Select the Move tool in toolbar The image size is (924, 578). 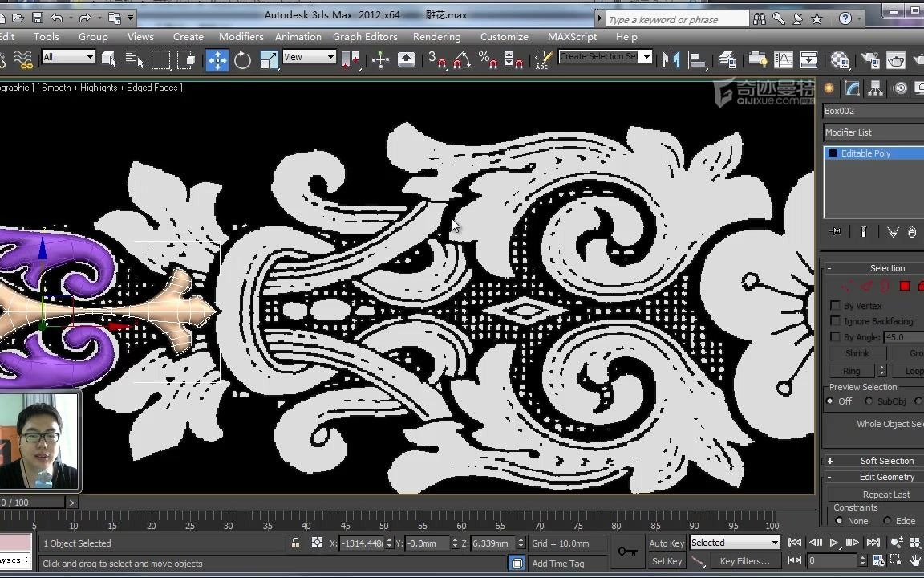(217, 59)
